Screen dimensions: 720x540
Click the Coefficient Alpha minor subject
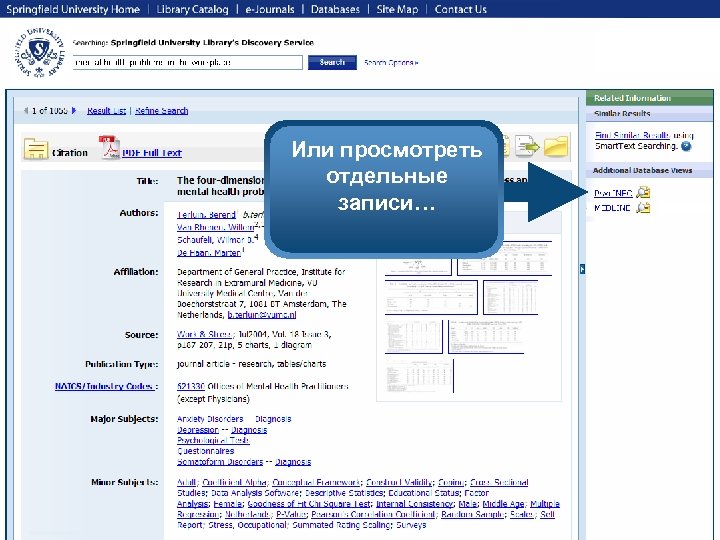click(x=234, y=483)
